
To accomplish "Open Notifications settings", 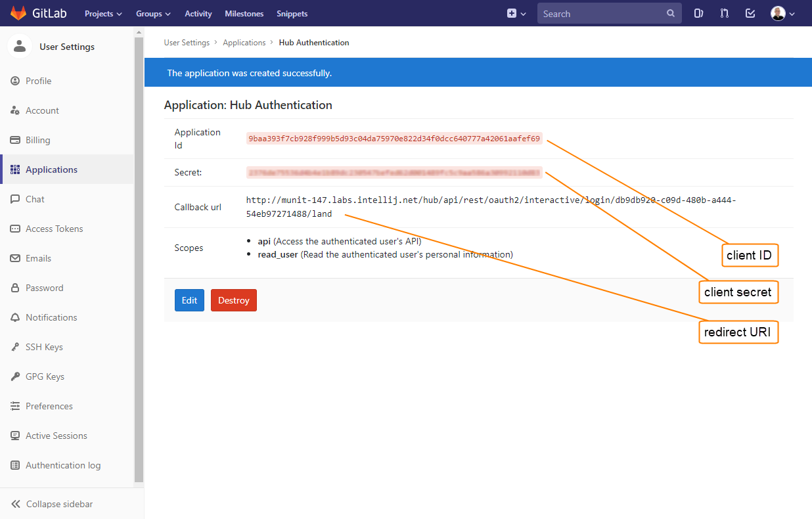I will pos(51,317).
